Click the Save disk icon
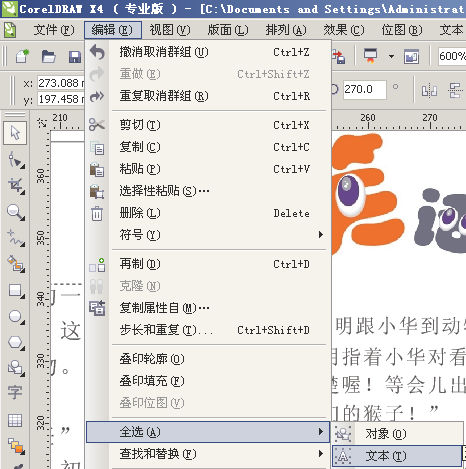 (x=75, y=57)
